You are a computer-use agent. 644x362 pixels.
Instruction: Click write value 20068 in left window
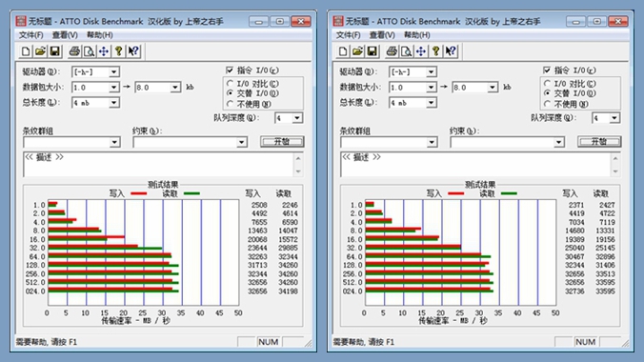coord(257,239)
